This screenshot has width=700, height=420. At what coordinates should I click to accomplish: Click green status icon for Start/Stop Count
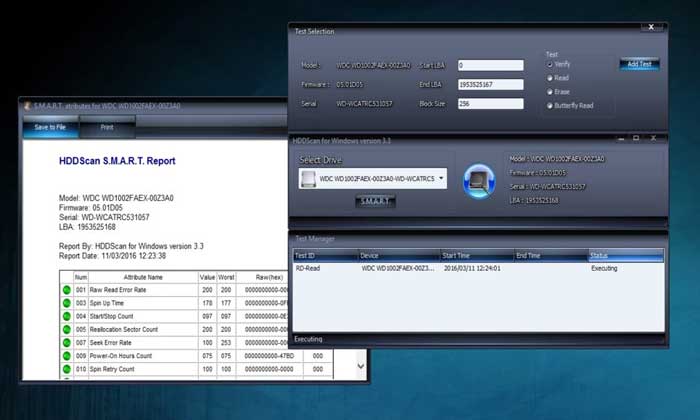66,315
